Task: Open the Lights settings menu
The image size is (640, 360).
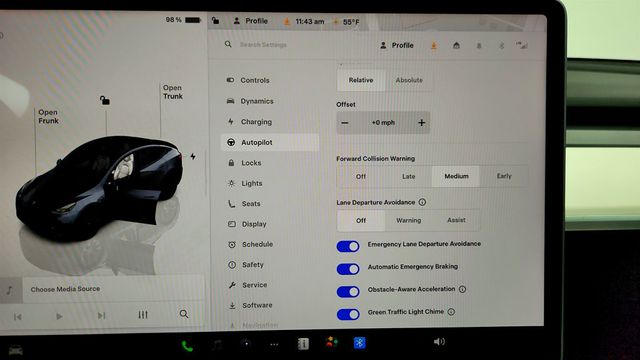Action: coord(244,183)
